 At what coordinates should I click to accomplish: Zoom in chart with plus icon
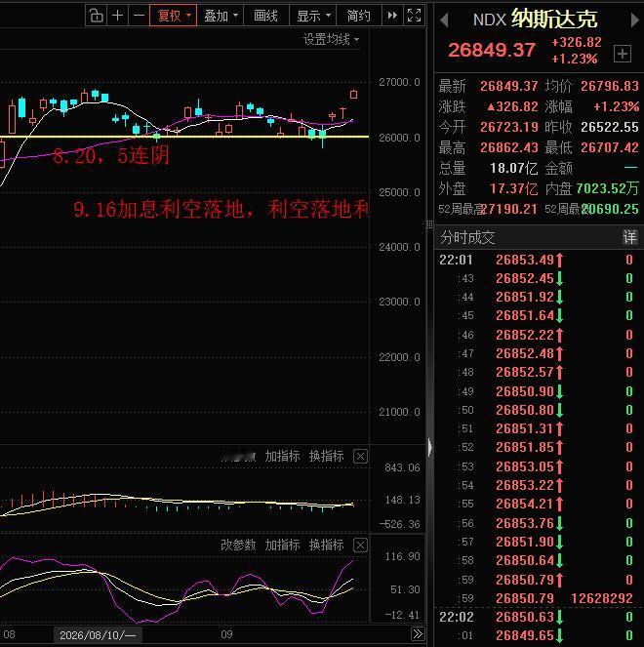(x=117, y=16)
